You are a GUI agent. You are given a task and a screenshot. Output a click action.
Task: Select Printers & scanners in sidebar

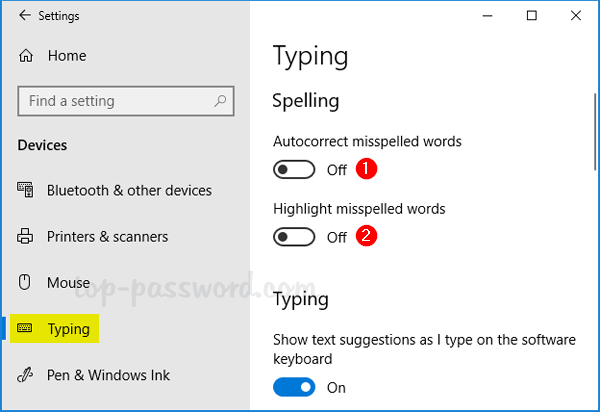pyautogui.click(x=107, y=237)
